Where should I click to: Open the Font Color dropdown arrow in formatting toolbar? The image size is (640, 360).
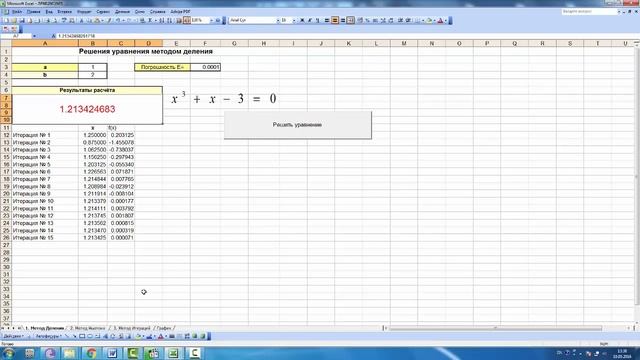[x=445, y=20]
